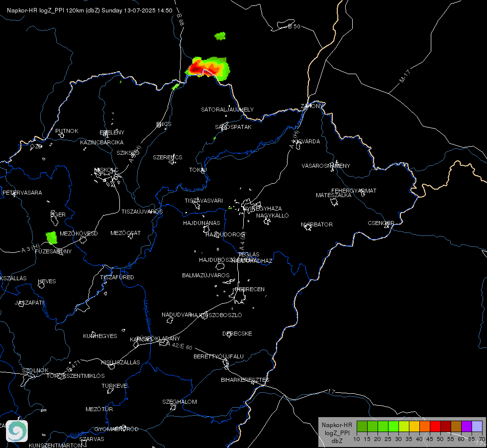Click the VÁSÁROSNAMÉNY city label
This screenshot has height=448, width=487.
326,166
